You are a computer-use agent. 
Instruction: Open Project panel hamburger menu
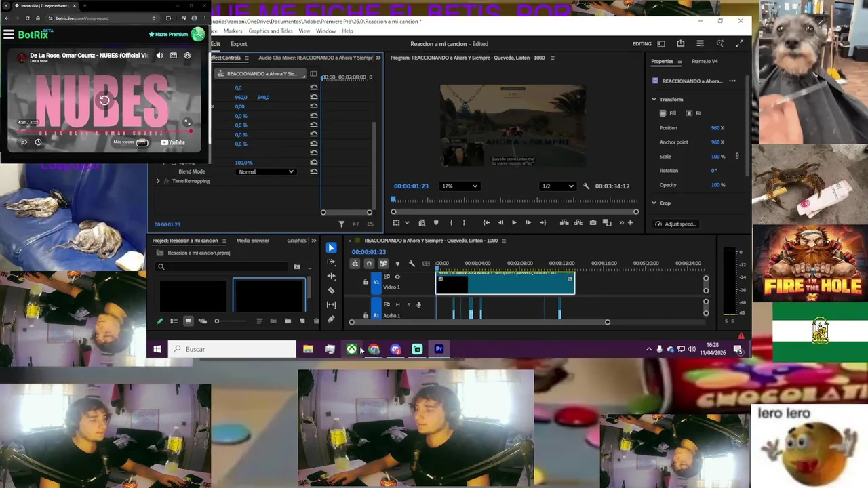click(224, 241)
